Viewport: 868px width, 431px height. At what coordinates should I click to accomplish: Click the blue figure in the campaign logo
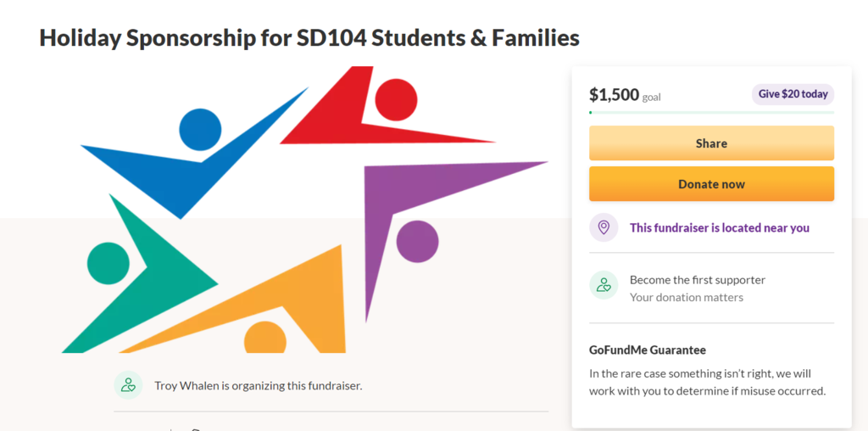click(194, 153)
